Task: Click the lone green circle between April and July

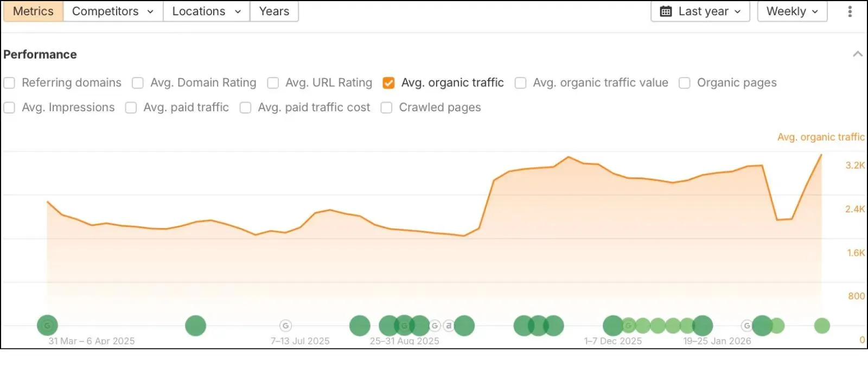Action: pyautogui.click(x=195, y=326)
